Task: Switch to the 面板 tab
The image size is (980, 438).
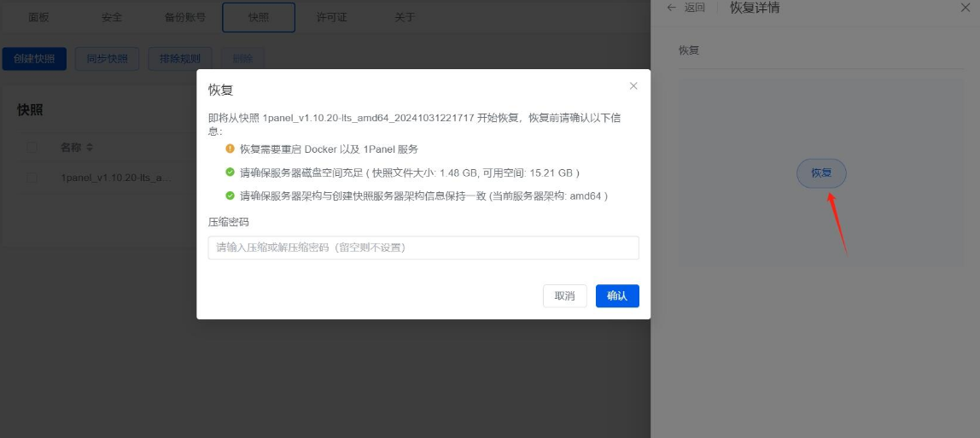Action: [39, 17]
